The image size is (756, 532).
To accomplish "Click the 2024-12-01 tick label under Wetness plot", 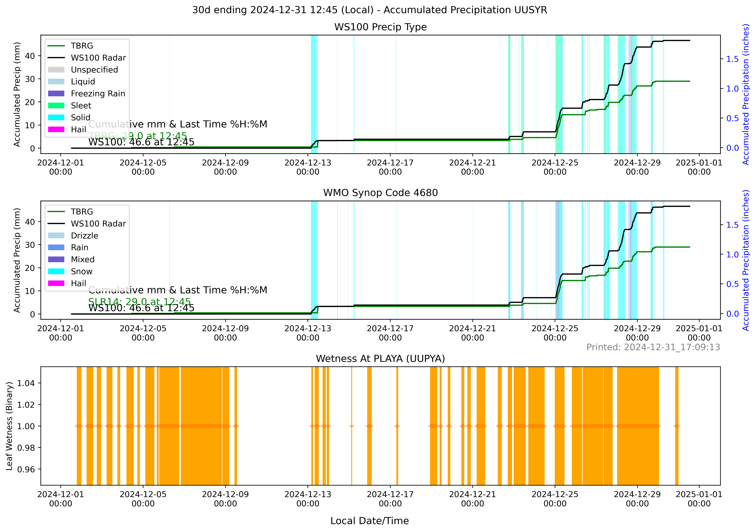I will (x=61, y=499).
